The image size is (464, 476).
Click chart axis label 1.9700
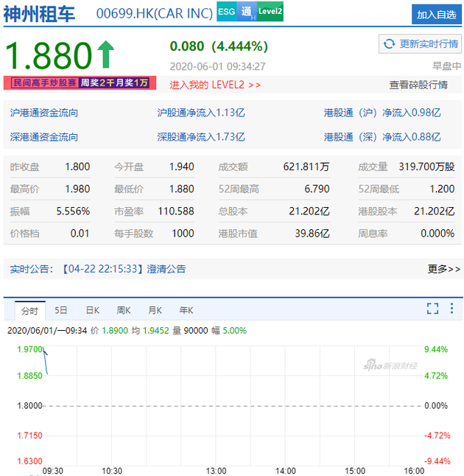click(x=30, y=349)
